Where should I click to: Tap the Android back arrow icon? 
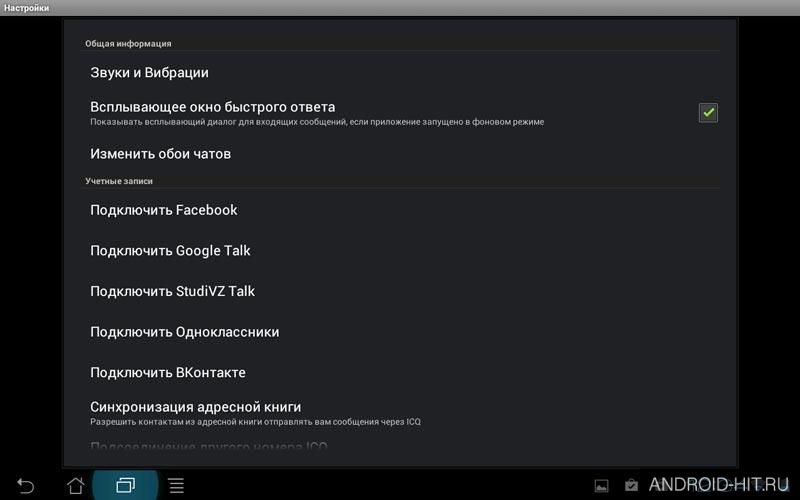coord(26,485)
